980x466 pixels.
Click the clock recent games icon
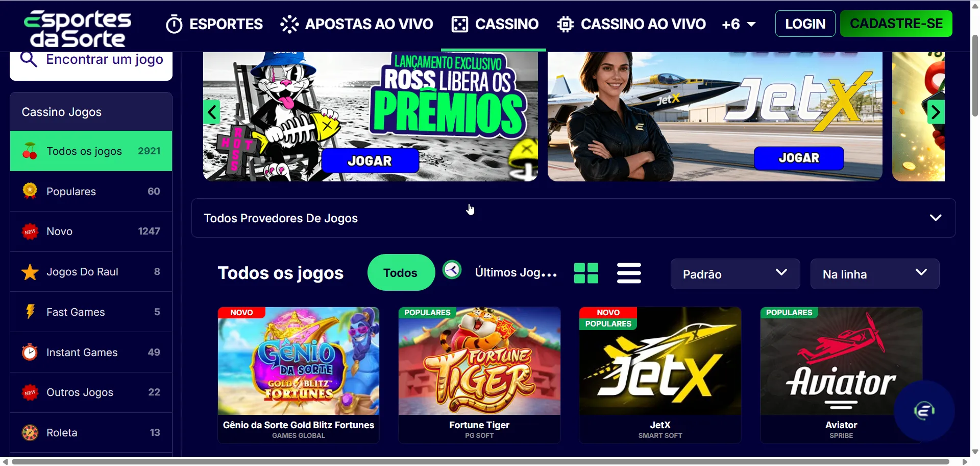[452, 269]
